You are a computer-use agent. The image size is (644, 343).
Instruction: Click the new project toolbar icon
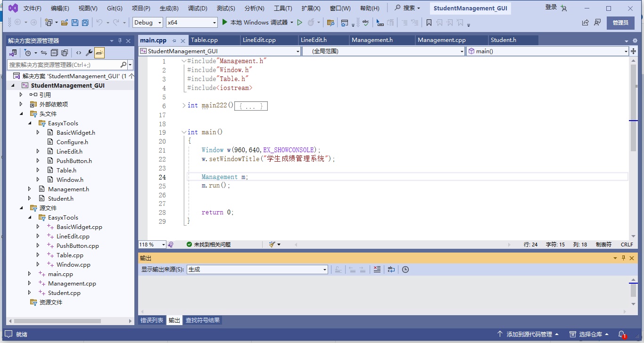(x=49, y=22)
